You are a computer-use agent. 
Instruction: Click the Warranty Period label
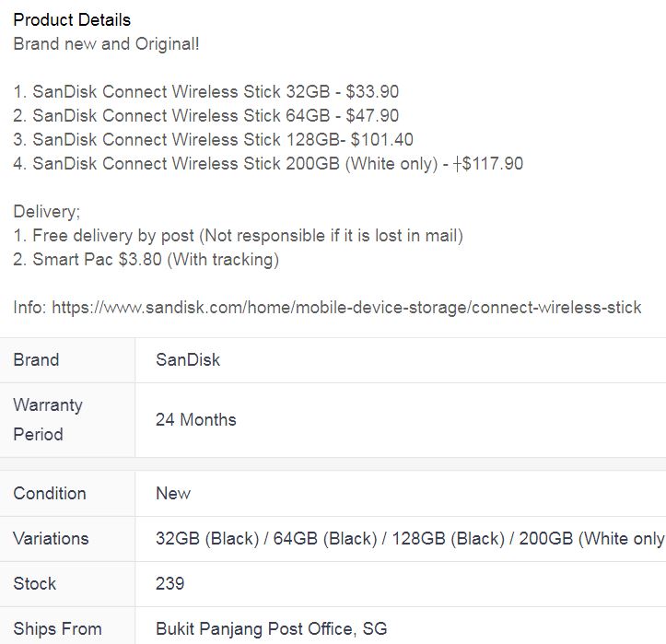(48, 420)
